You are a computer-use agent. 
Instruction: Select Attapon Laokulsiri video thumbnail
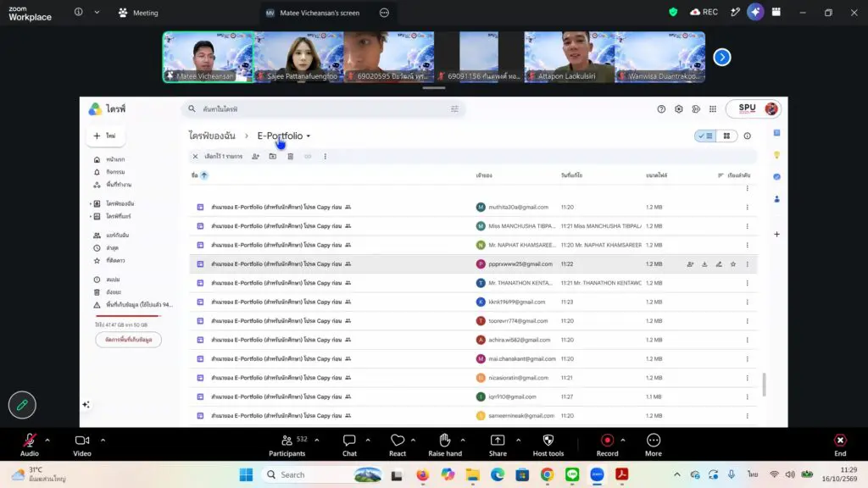pos(569,57)
